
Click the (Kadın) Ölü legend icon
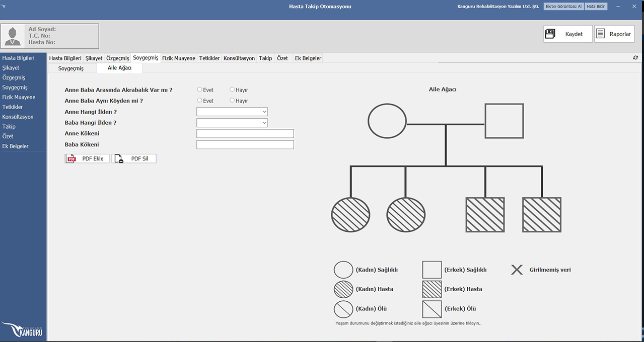(x=343, y=308)
